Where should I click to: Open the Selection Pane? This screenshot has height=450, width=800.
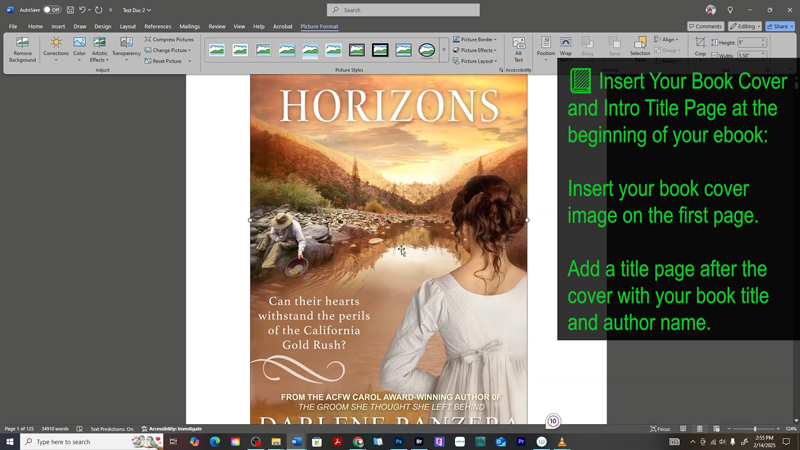coord(640,48)
